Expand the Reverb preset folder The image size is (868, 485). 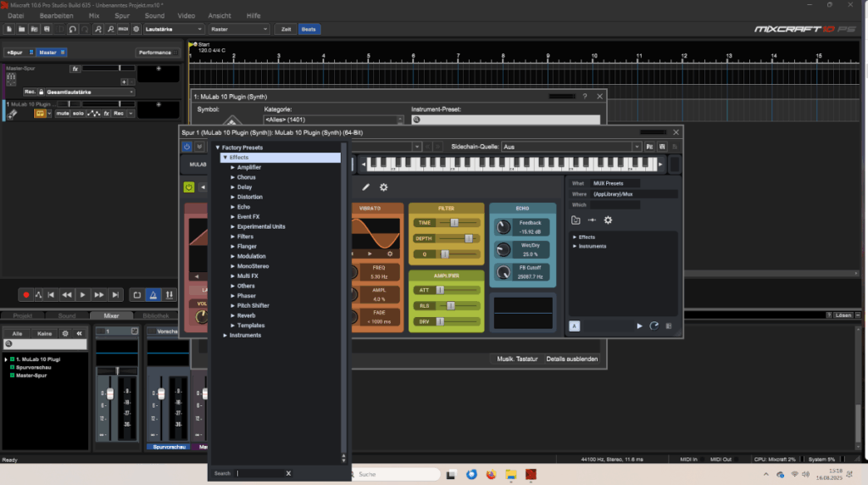click(x=232, y=315)
